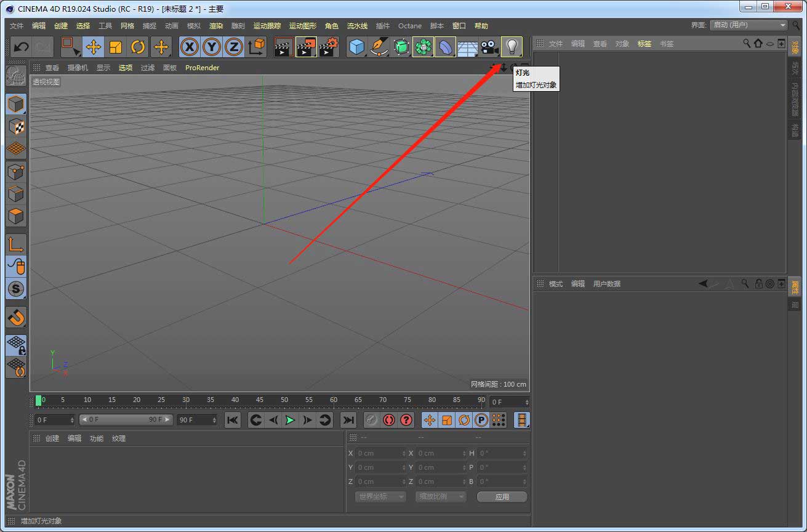This screenshot has height=532, width=807.
Task: Select the live selection tool
Action: (70, 47)
